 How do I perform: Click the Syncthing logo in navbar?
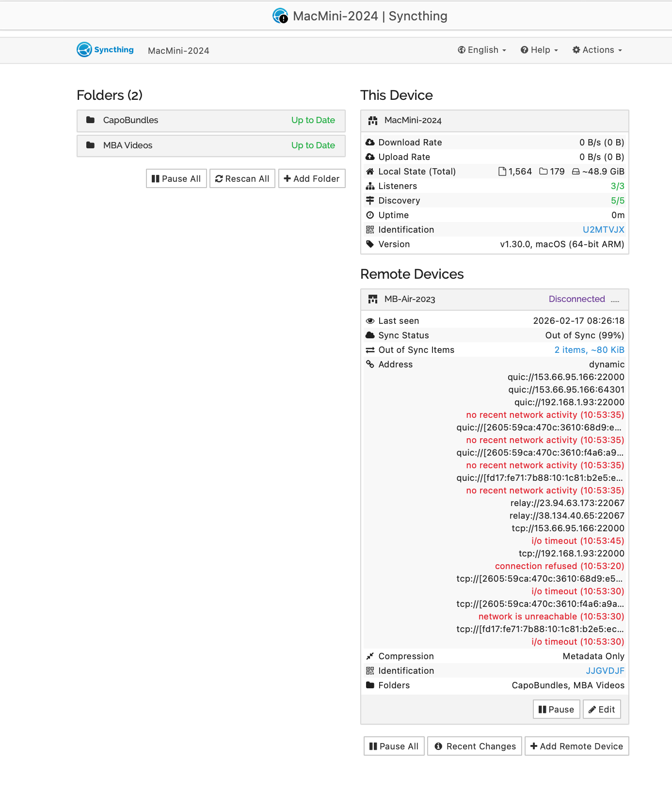pos(105,50)
